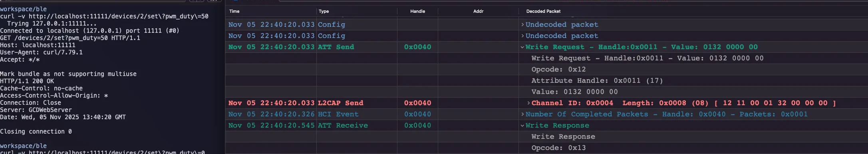Click the Type column header
Image resolution: width=868 pixels, height=154 pixels.
(324, 11)
